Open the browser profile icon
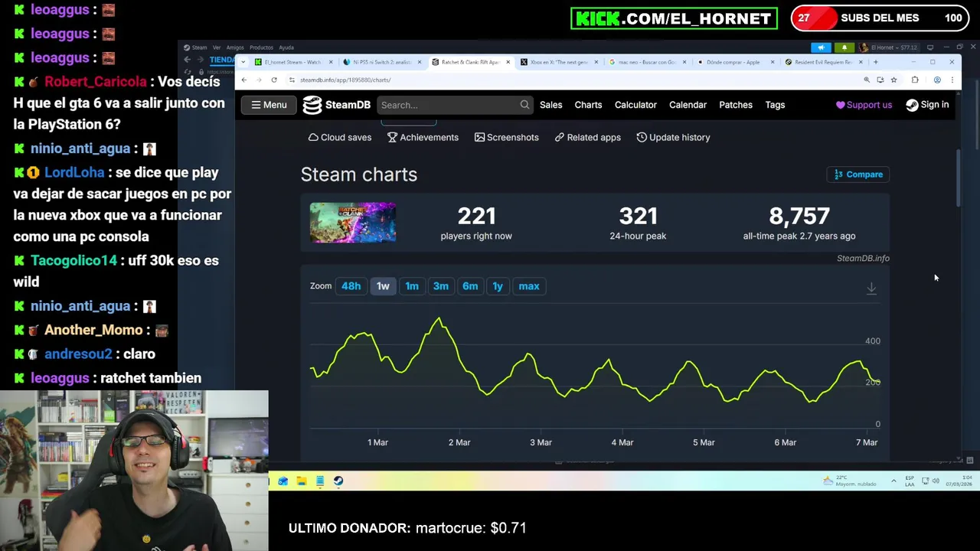This screenshot has height=551, width=980. tap(936, 80)
